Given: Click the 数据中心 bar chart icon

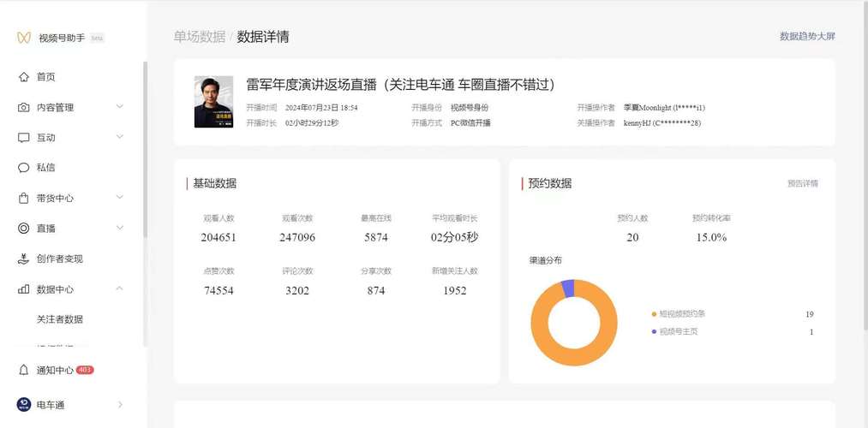Looking at the screenshot, I should click(23, 289).
